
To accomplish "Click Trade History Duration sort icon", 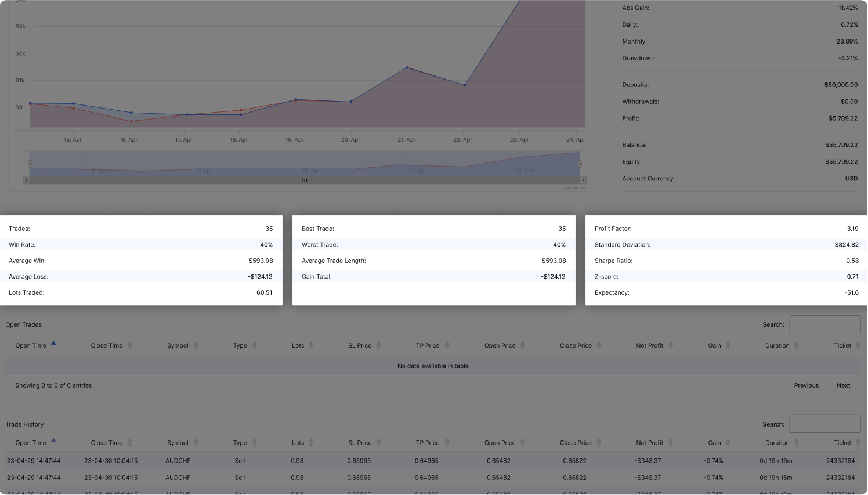I will click(x=796, y=443).
